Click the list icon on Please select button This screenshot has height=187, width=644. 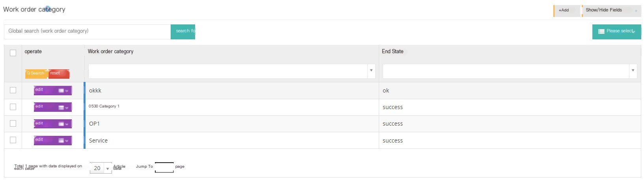pyautogui.click(x=601, y=31)
